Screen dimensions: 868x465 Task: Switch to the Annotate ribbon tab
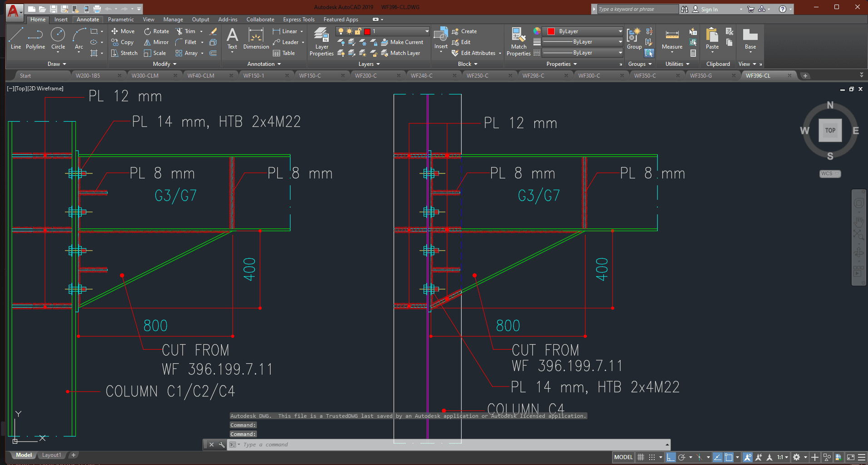[x=88, y=20]
